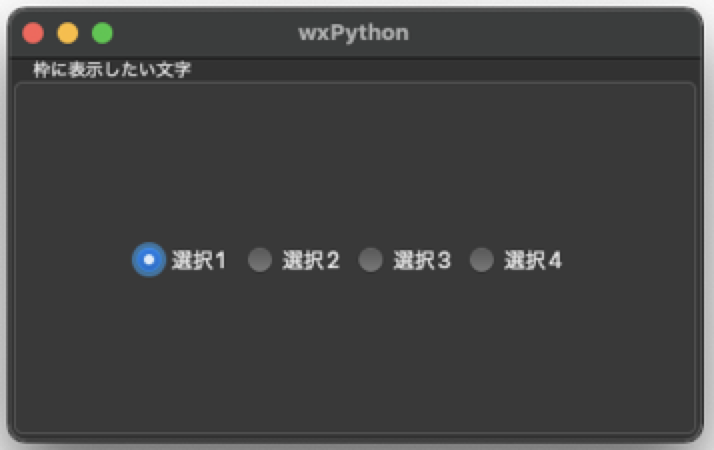Click the wxPython title text
The width and height of the screenshot is (714, 450).
353,33
